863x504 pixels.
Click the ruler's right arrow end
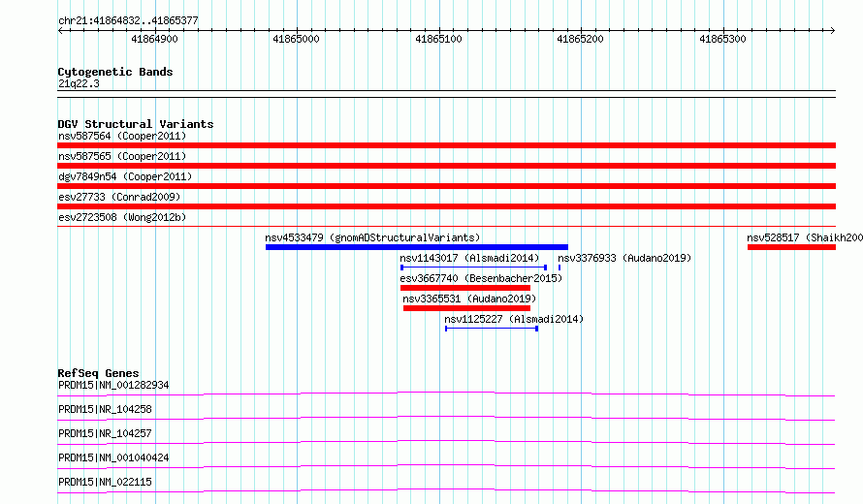[833, 31]
